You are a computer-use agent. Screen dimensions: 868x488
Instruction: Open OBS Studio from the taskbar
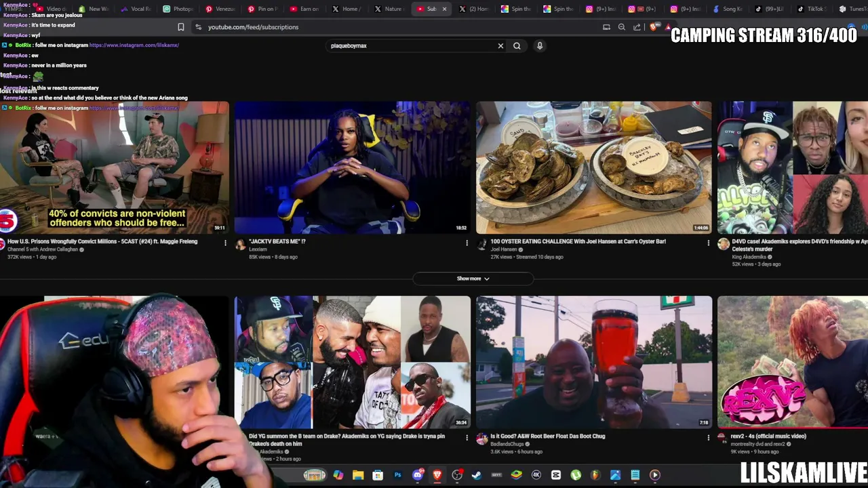pyautogui.click(x=457, y=475)
